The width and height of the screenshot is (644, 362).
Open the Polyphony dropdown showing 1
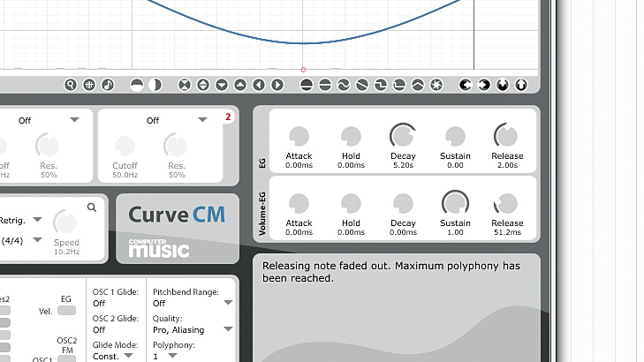(172, 356)
